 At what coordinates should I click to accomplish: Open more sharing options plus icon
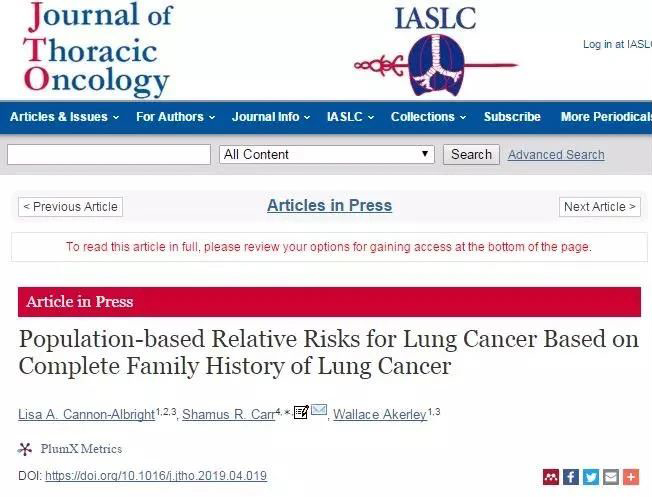pos(630,477)
